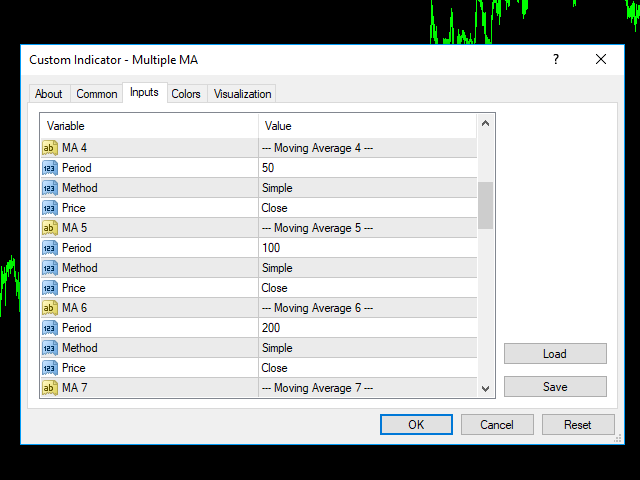The width and height of the screenshot is (640, 480).
Task: Click the scroll down arrow of inputs list
Action: [486, 389]
